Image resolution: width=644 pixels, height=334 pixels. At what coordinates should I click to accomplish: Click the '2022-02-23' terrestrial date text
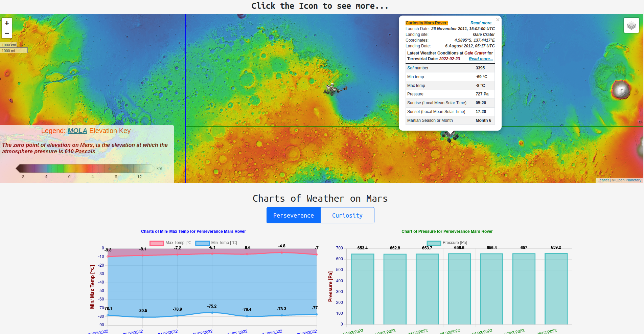pyautogui.click(x=449, y=59)
